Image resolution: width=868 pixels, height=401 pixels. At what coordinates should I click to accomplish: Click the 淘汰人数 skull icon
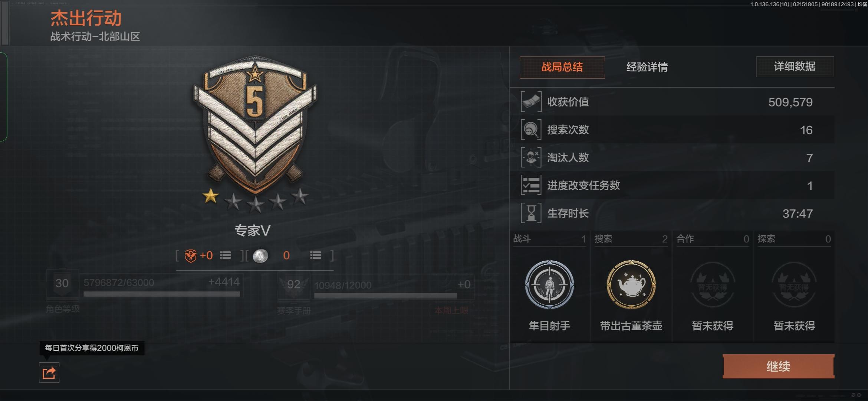(x=531, y=157)
